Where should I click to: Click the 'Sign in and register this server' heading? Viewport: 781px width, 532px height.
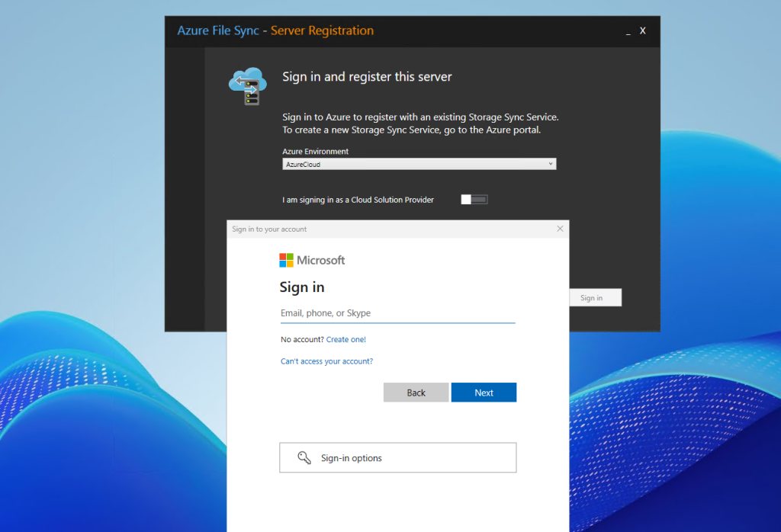367,77
